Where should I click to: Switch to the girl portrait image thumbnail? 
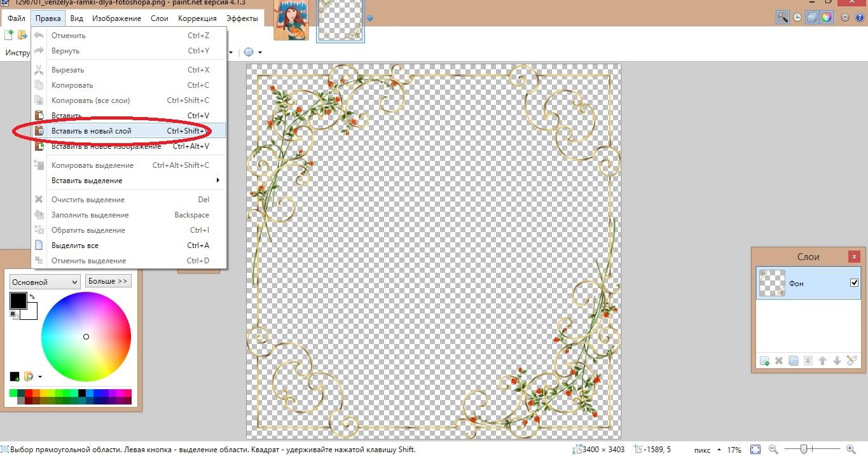point(291,20)
